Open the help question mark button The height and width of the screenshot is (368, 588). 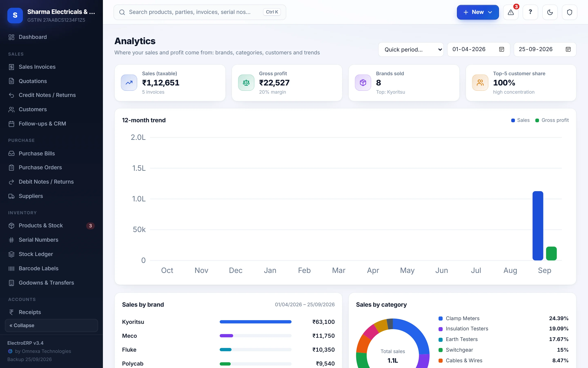click(x=530, y=12)
